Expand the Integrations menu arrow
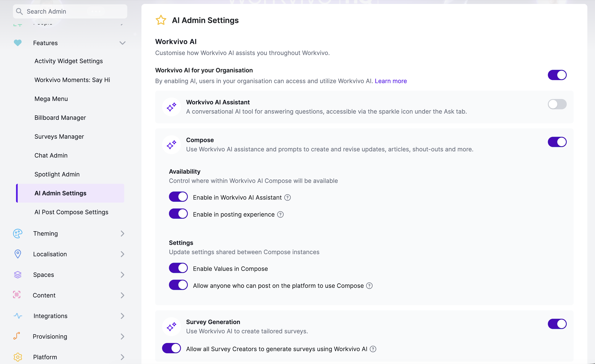Viewport: 595px width, 364px height. pyautogui.click(x=122, y=316)
